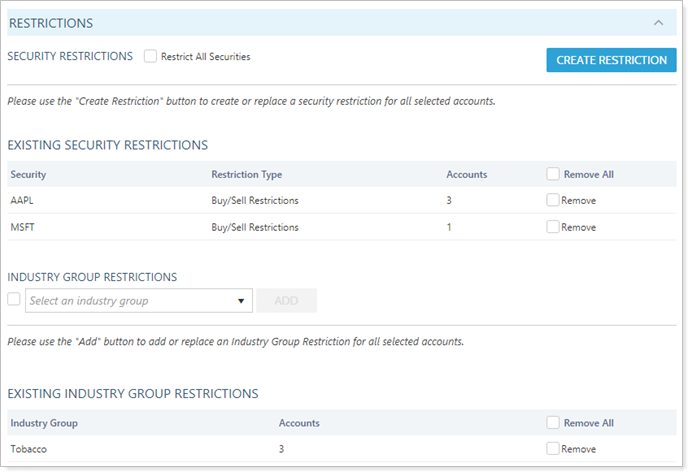Click Accounts header in industry group table

pyautogui.click(x=299, y=423)
